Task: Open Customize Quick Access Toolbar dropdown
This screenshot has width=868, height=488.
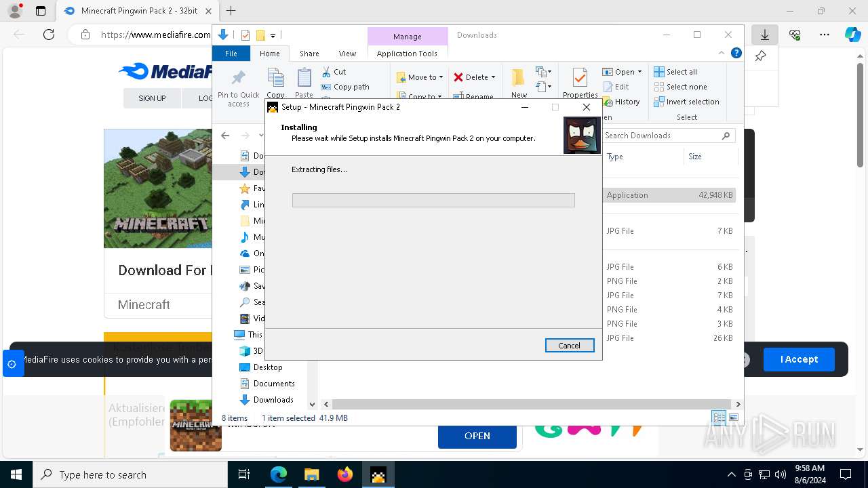Action: tap(273, 35)
